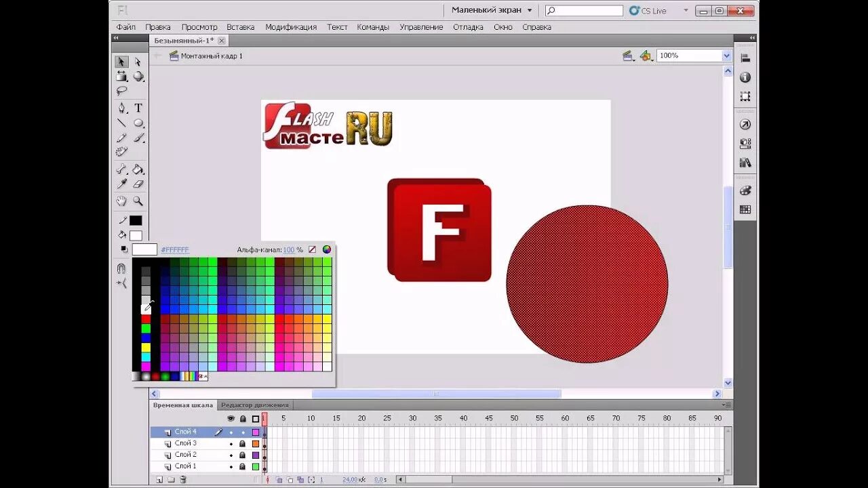Open the Info panel icon

[x=745, y=77]
